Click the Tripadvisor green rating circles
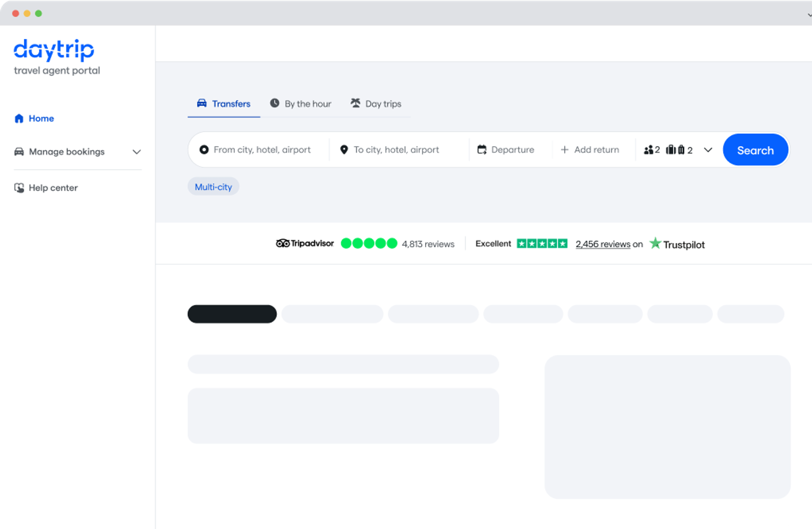 (x=369, y=243)
